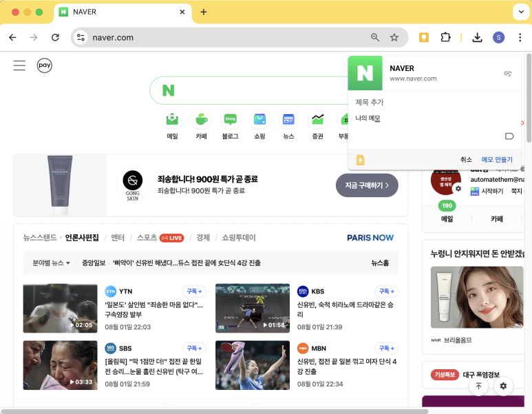Open 메일 in the profile panel
Screen dimensions: 532x414
coord(447,219)
